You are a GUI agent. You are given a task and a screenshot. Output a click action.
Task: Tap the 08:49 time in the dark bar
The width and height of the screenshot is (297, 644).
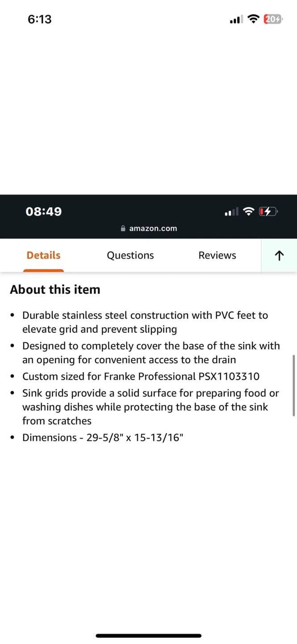44,212
